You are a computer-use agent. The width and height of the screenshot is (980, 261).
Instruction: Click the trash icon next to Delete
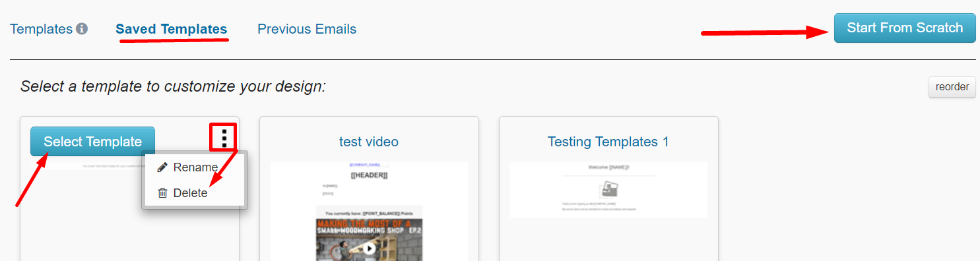tap(162, 193)
